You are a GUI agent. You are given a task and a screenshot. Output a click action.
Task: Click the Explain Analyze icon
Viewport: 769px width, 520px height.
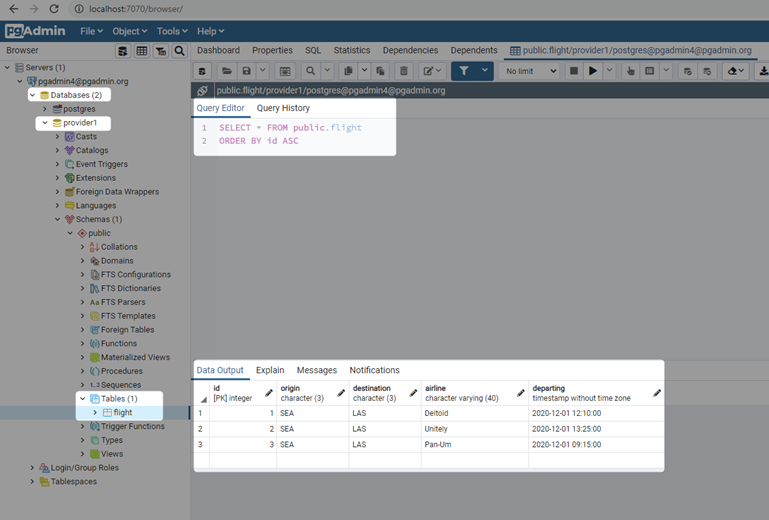(x=649, y=71)
